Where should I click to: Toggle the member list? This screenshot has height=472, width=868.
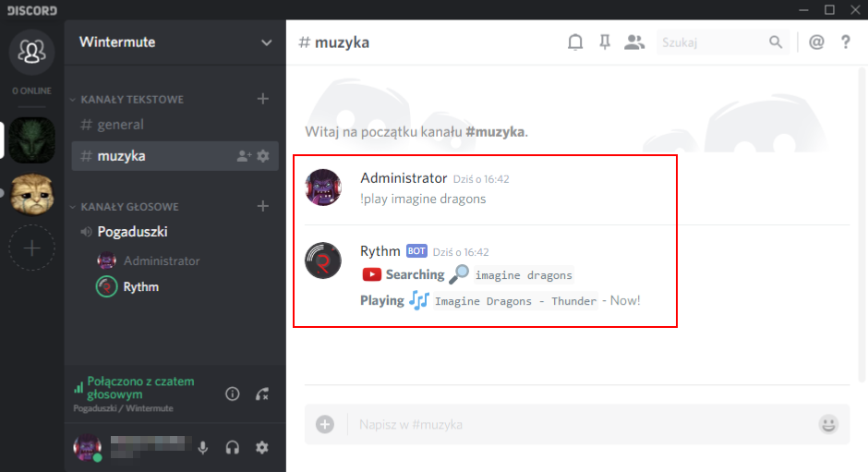633,42
